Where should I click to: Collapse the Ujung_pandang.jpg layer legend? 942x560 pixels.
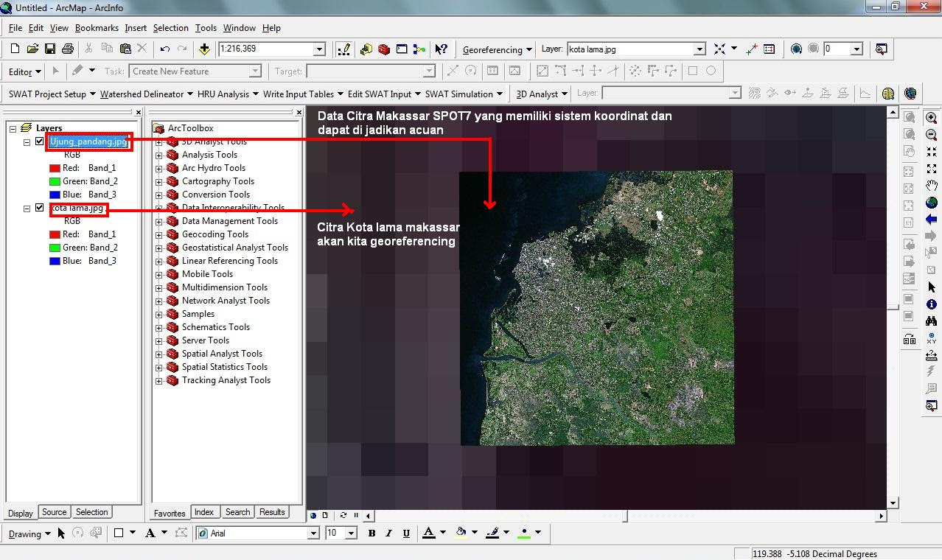pyautogui.click(x=27, y=141)
